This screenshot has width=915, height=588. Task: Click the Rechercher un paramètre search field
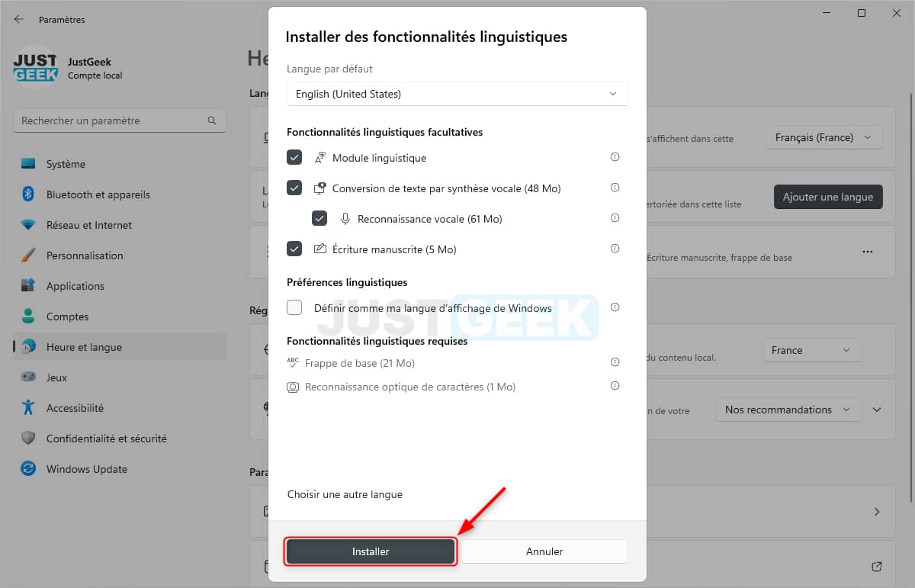click(120, 120)
